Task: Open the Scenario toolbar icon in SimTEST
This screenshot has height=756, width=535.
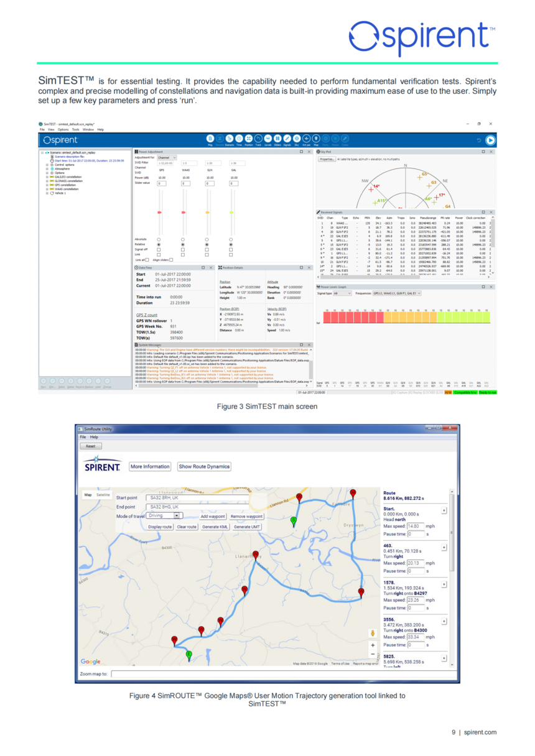Action: pos(230,138)
